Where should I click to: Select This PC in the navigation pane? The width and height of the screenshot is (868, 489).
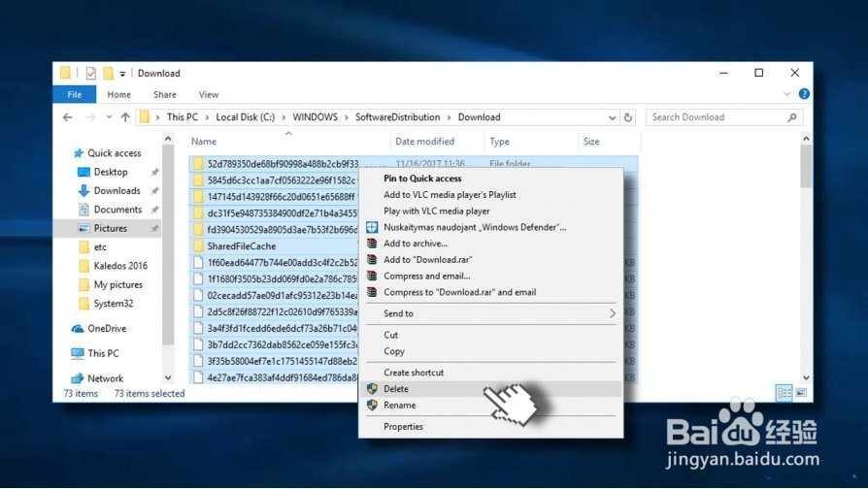tap(103, 353)
